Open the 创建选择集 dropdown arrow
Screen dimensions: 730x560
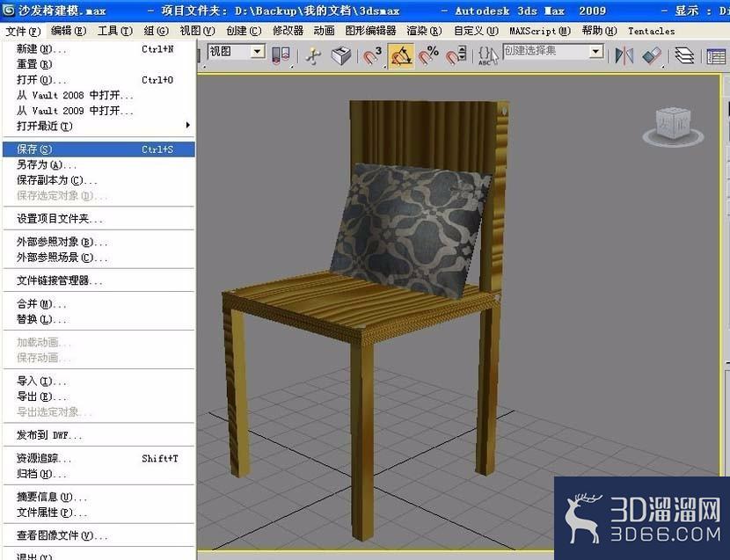coord(596,51)
